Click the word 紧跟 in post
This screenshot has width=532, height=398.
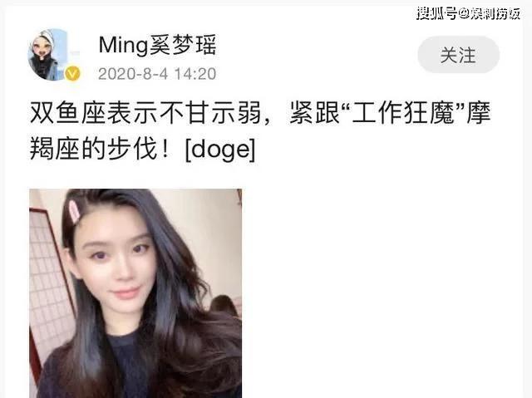point(314,112)
